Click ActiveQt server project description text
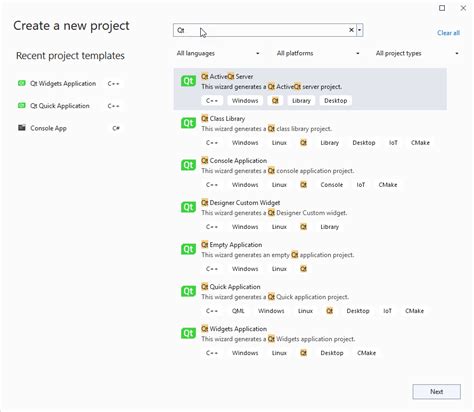This screenshot has width=474, height=412. click(272, 87)
